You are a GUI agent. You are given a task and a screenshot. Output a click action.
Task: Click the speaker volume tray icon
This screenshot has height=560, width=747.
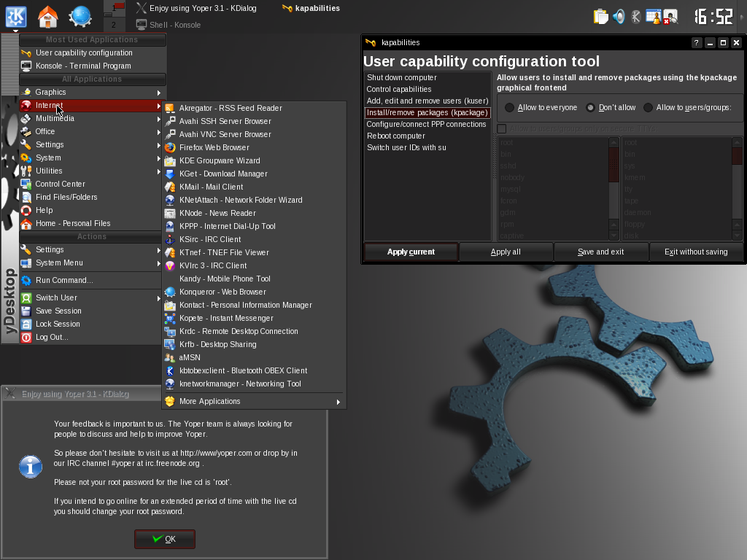click(x=619, y=17)
